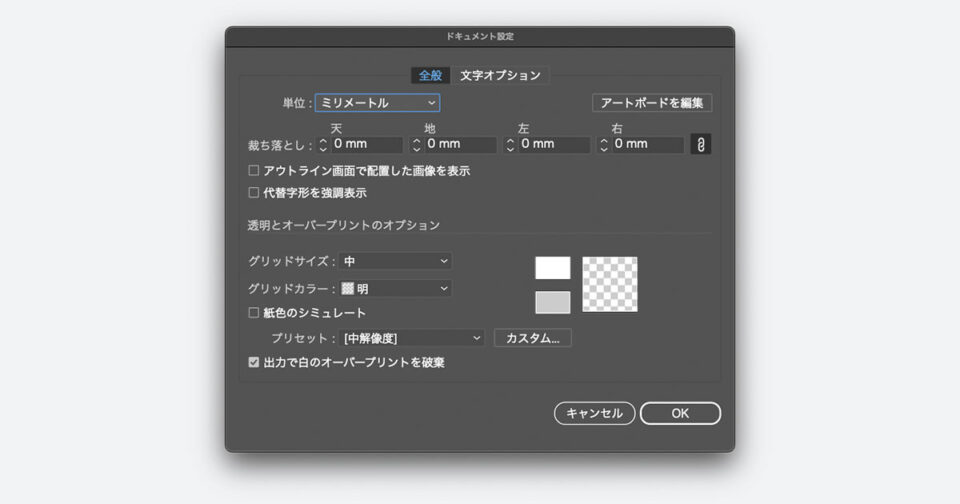Open the グリッドカラー dropdown
Viewport: 960px width, 504px height.
[395, 288]
